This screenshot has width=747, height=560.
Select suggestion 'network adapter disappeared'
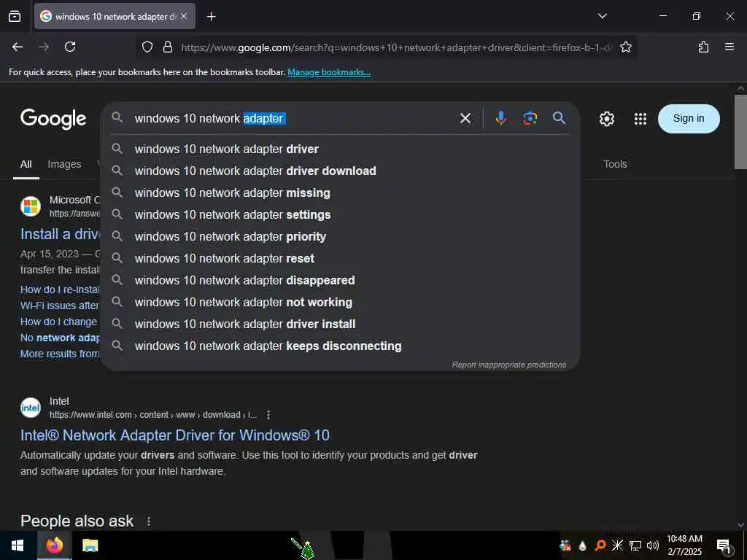(340, 281)
